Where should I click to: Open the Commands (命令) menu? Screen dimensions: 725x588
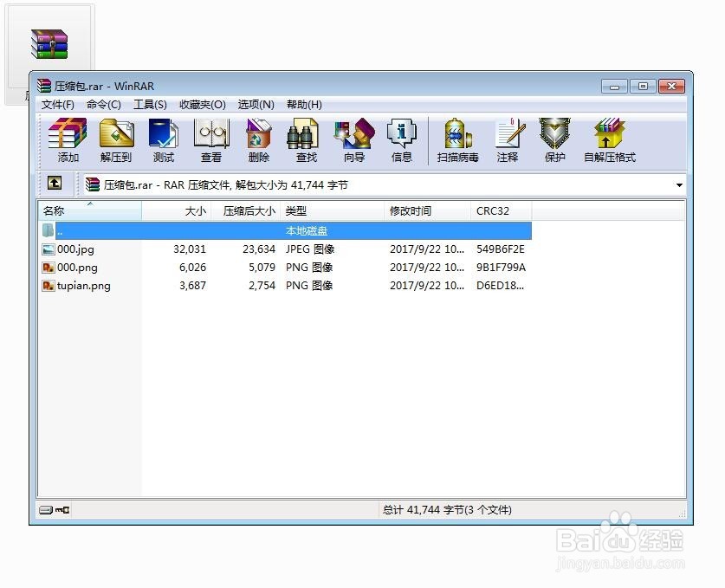click(x=104, y=105)
